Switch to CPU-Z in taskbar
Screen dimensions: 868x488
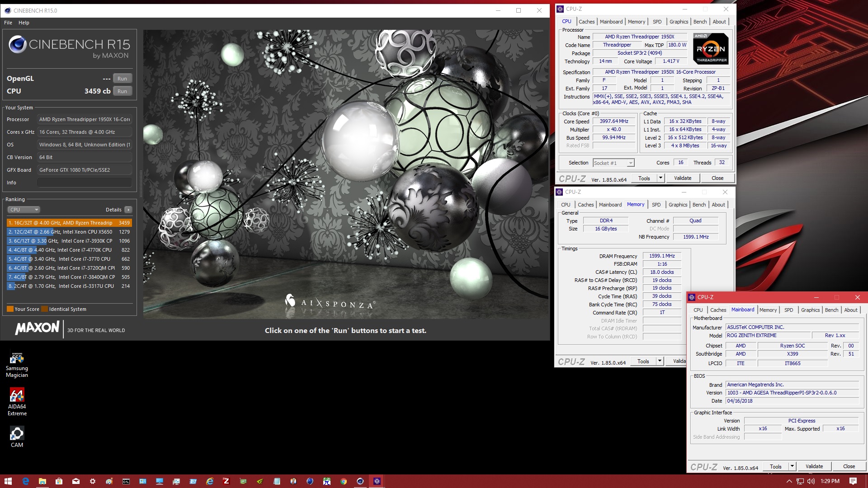point(377,481)
